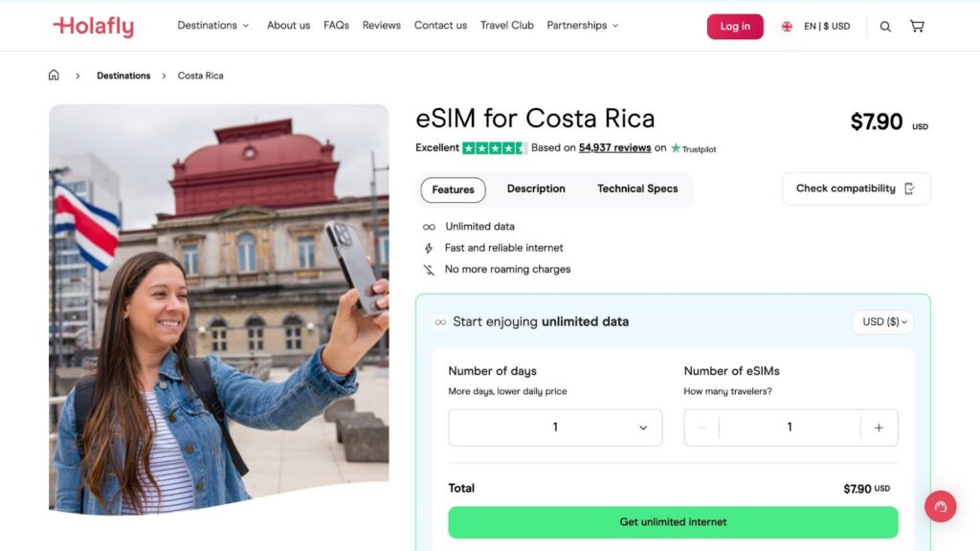Open the search magnifier icon

(x=885, y=26)
